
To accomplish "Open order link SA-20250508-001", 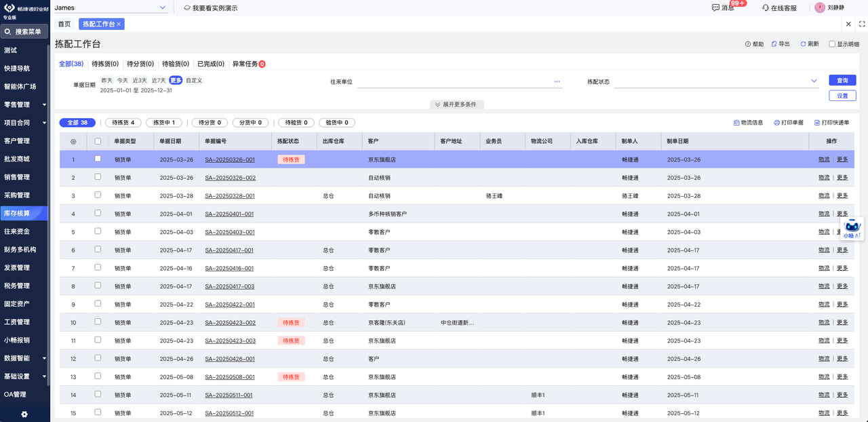I will pos(230,377).
